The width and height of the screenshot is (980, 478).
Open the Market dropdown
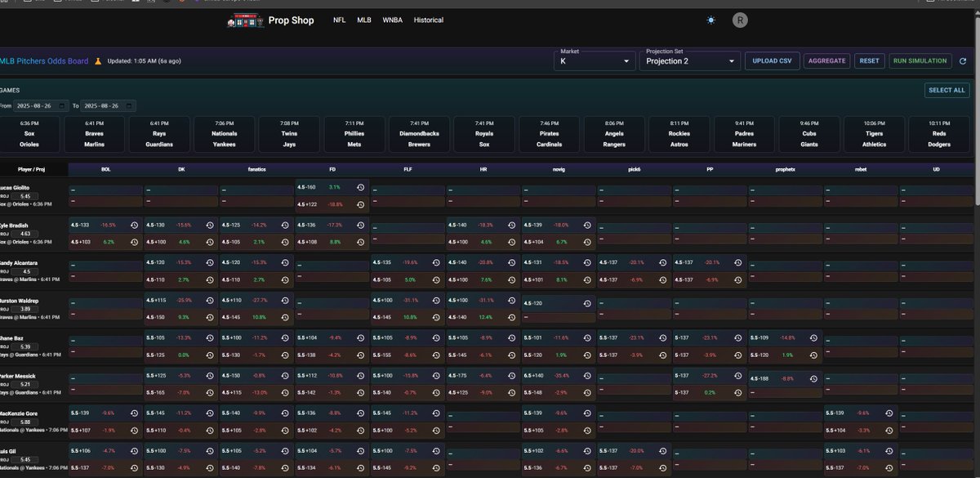(x=594, y=60)
